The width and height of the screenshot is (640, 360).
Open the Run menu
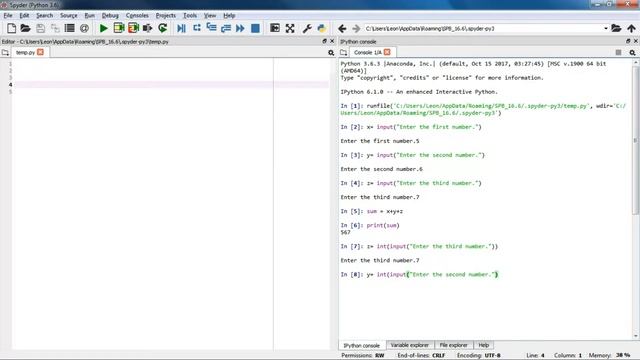pos(89,16)
